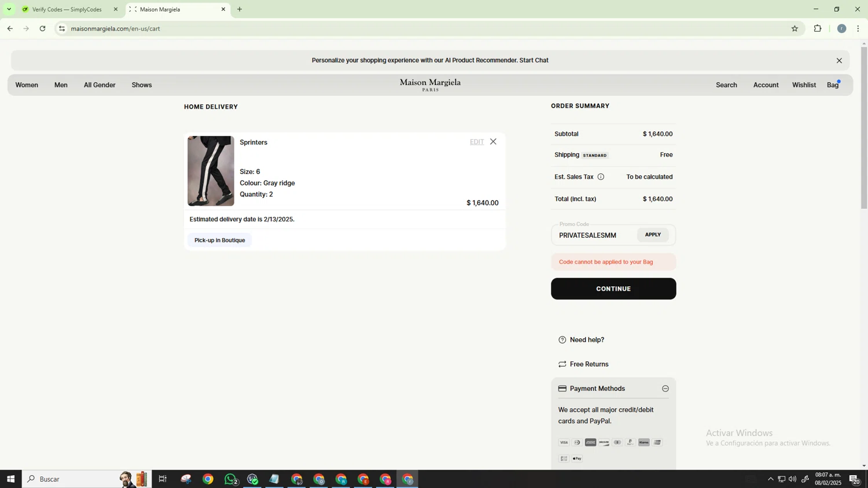Open the Women menu

point(27,85)
